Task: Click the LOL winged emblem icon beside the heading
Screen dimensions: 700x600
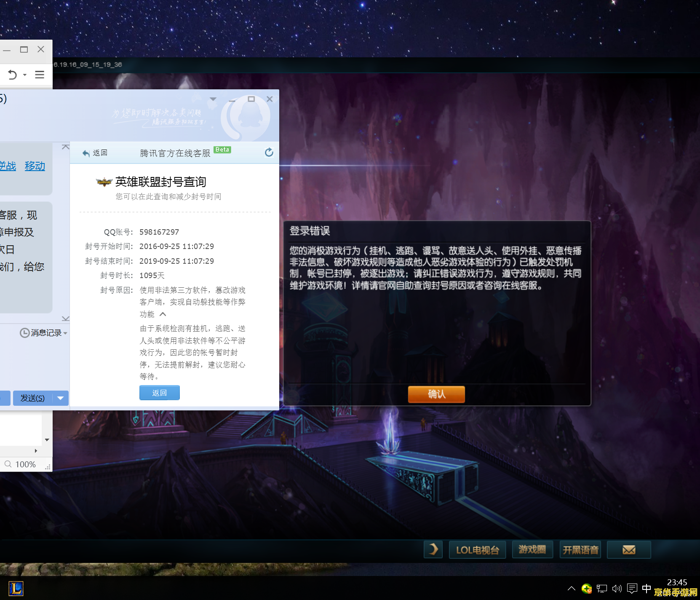Action: pos(104,182)
